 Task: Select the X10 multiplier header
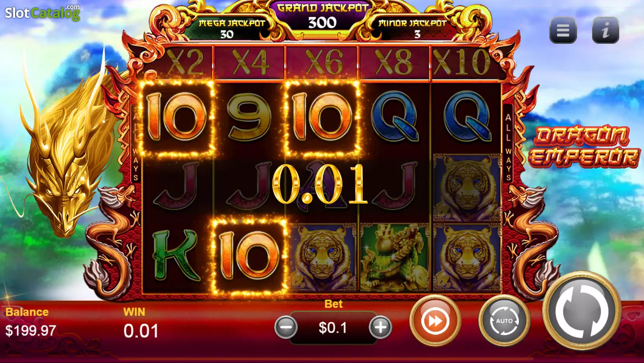click(x=462, y=62)
